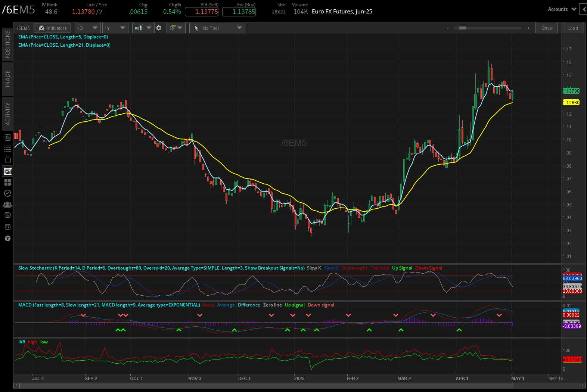Click the IVR study label

(22, 342)
